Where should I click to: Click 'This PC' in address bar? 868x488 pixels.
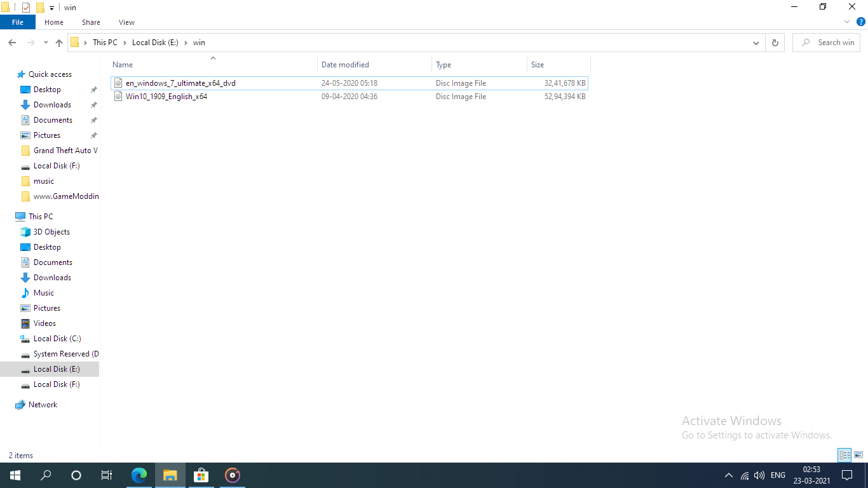(x=105, y=43)
